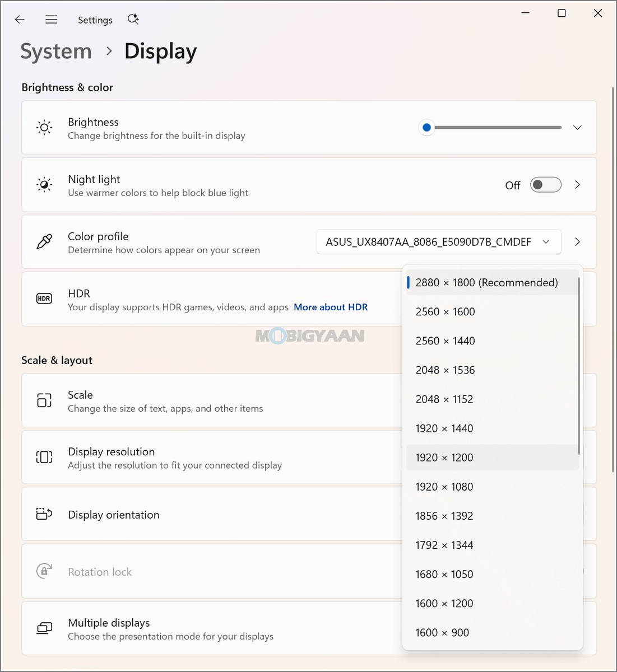Choose 1920 × 1200 from the list
Viewport: 617px width, 672px height.
click(x=493, y=458)
